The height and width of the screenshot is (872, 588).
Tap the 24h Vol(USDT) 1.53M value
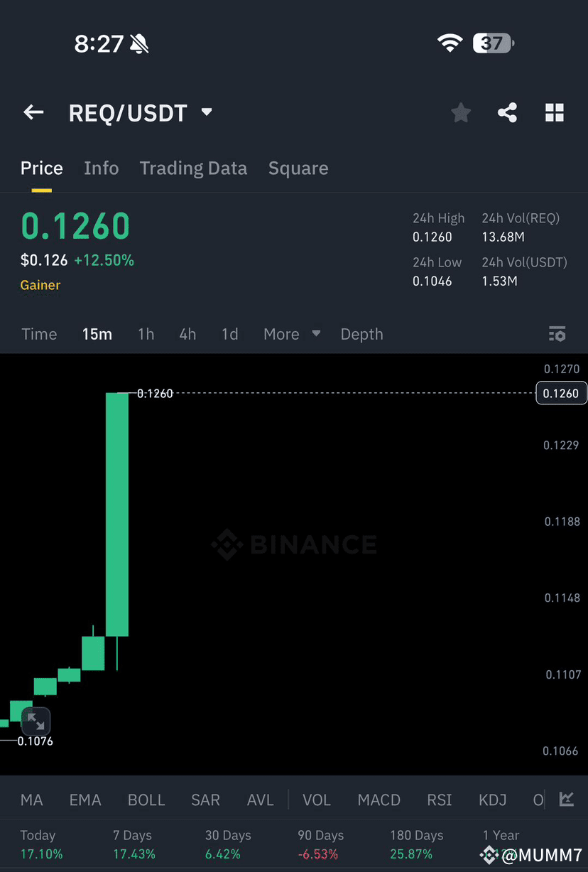pyautogui.click(x=500, y=281)
